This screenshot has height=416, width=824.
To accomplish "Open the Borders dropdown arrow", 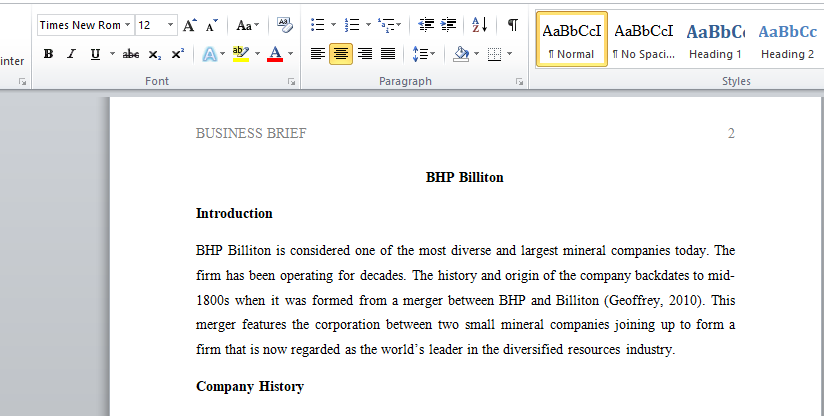I will point(509,54).
